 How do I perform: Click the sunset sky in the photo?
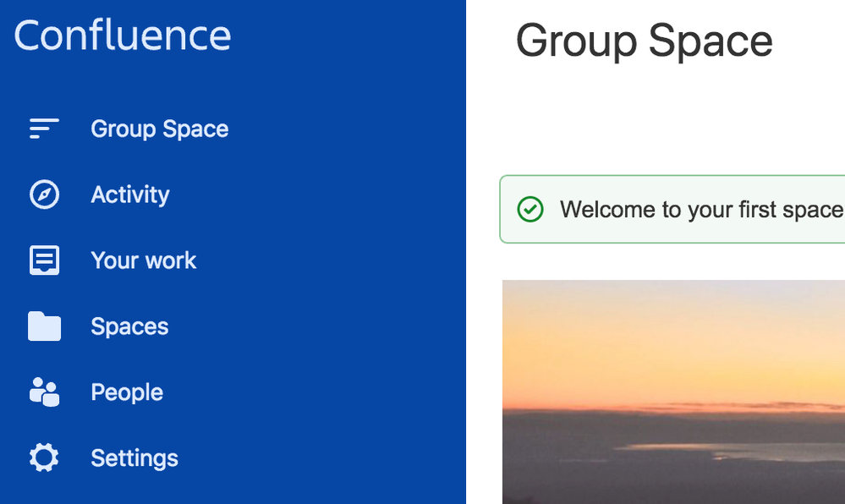click(x=673, y=345)
